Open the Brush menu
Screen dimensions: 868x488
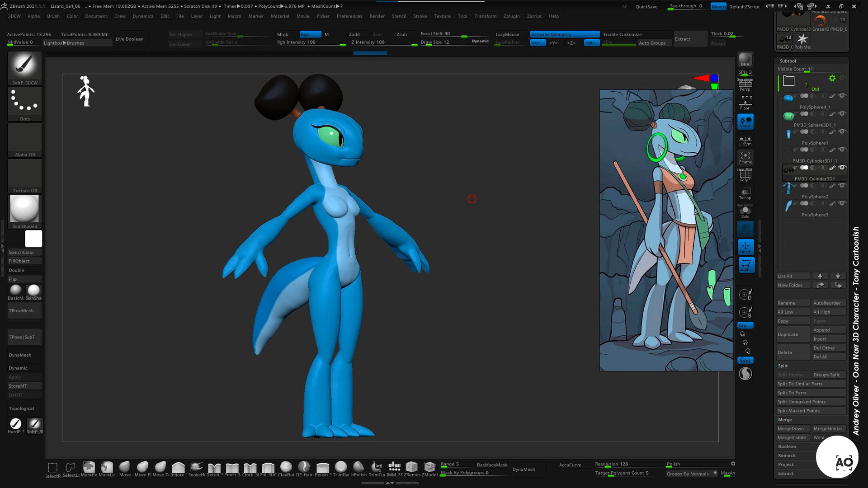click(53, 16)
